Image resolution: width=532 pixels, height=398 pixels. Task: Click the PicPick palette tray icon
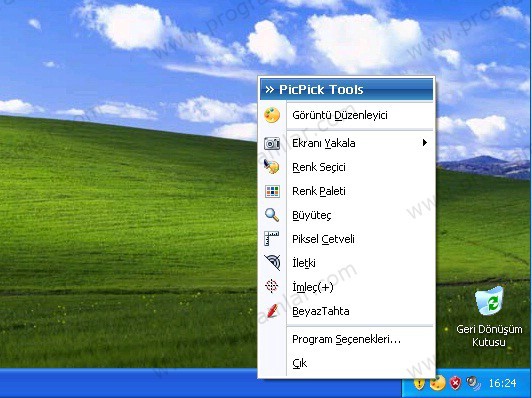tap(437, 383)
